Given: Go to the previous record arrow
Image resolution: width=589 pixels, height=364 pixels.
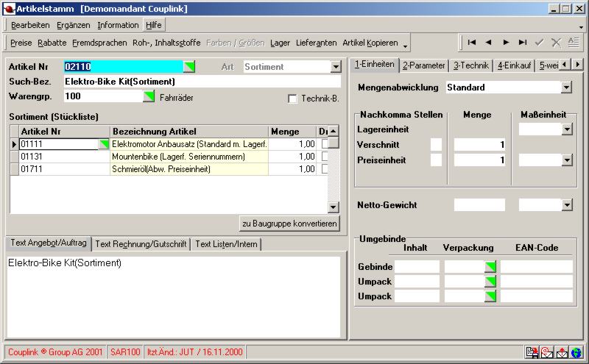Looking at the screenshot, I should (488, 43).
